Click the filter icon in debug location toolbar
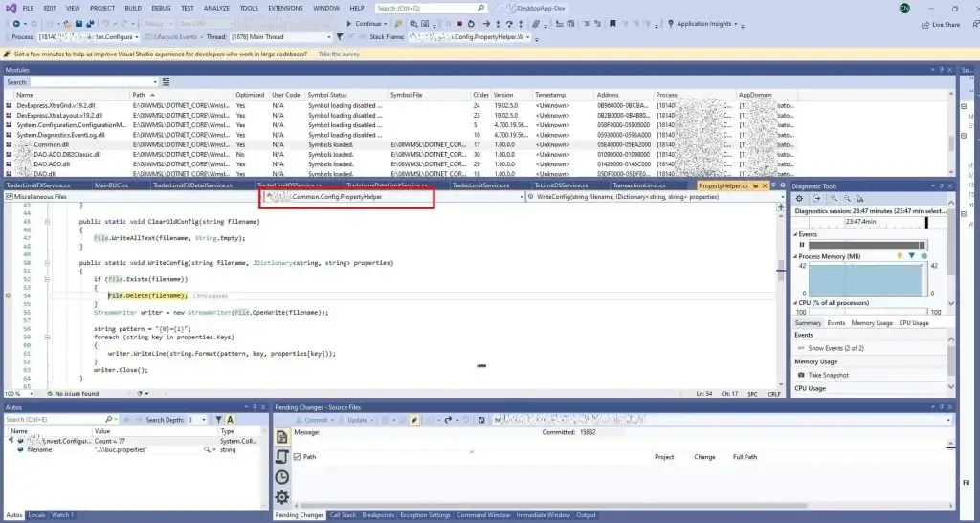This screenshot has width=980, height=523. 340,37
